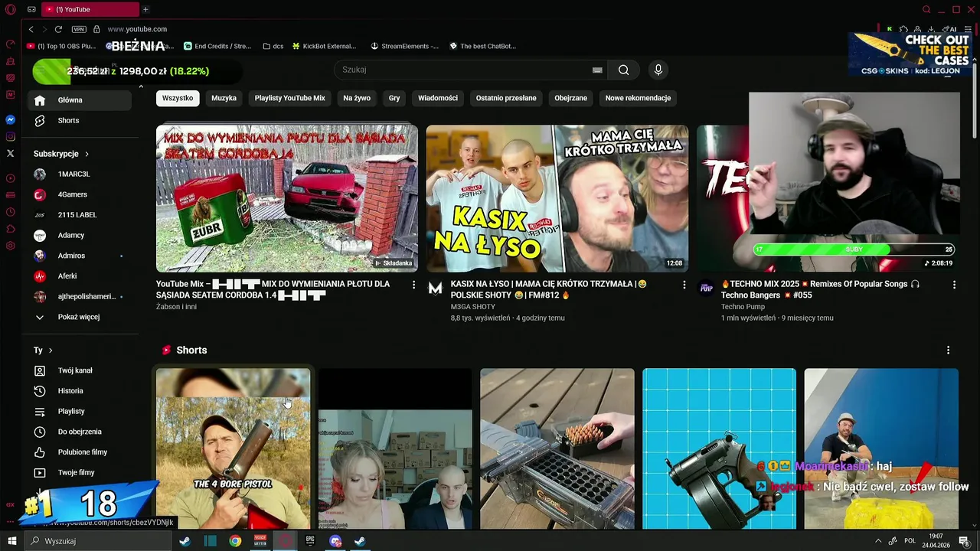Open a new tab with plus button
This screenshot has height=551, width=980.
(145, 9)
